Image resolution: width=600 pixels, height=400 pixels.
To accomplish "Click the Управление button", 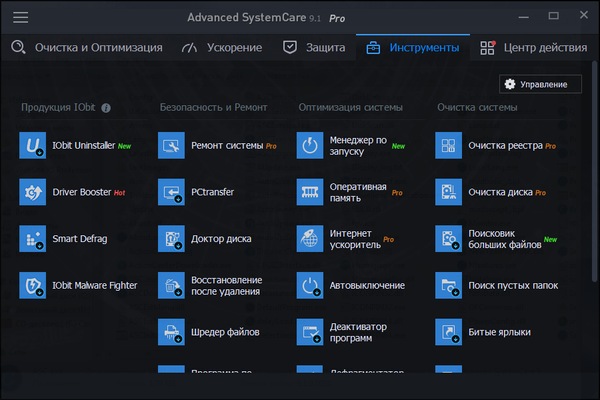I will (x=540, y=84).
